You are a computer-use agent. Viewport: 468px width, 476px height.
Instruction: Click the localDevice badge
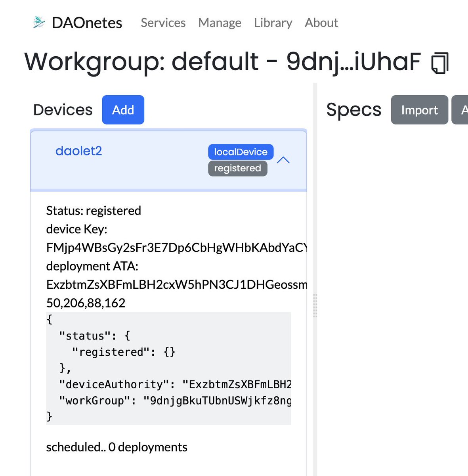[241, 152]
